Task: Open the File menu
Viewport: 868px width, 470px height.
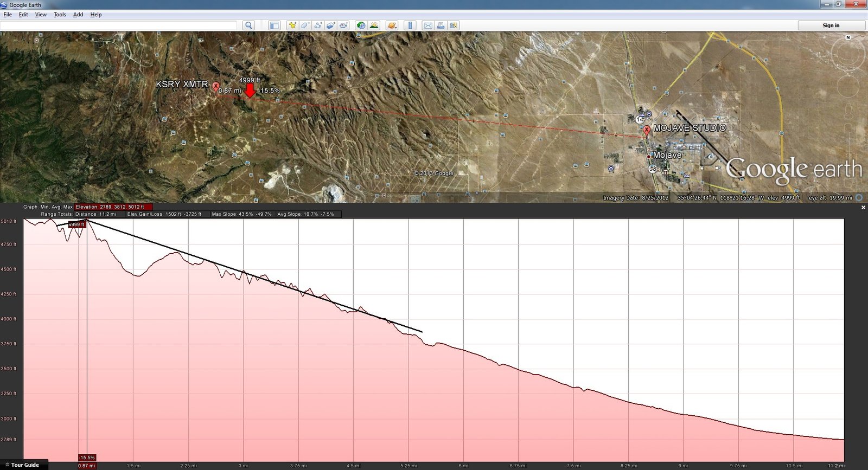Action: [8, 15]
